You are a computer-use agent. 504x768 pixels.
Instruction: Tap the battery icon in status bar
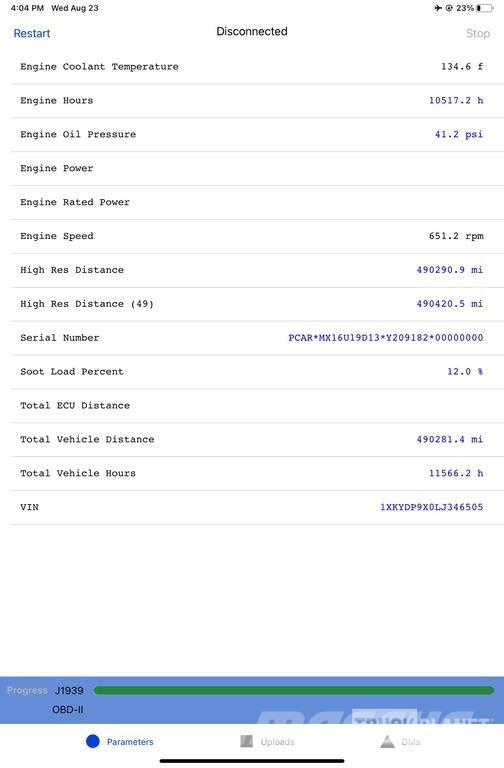point(484,8)
